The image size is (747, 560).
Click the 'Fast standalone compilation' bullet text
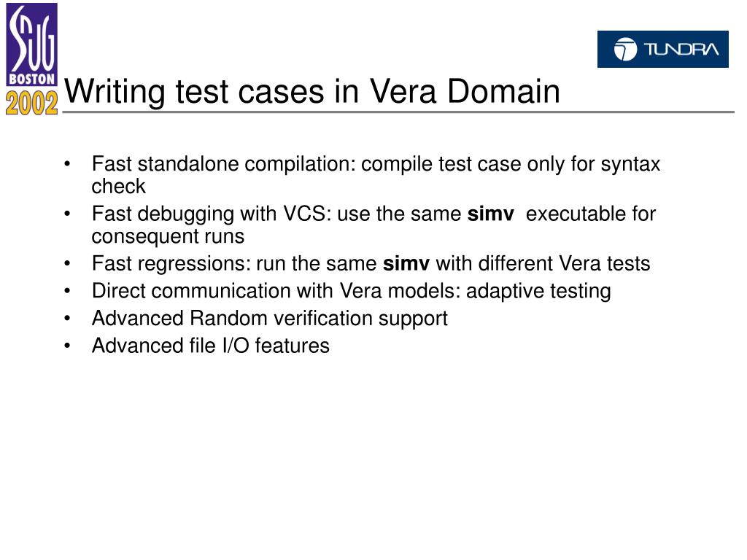pyautogui.click(x=376, y=175)
